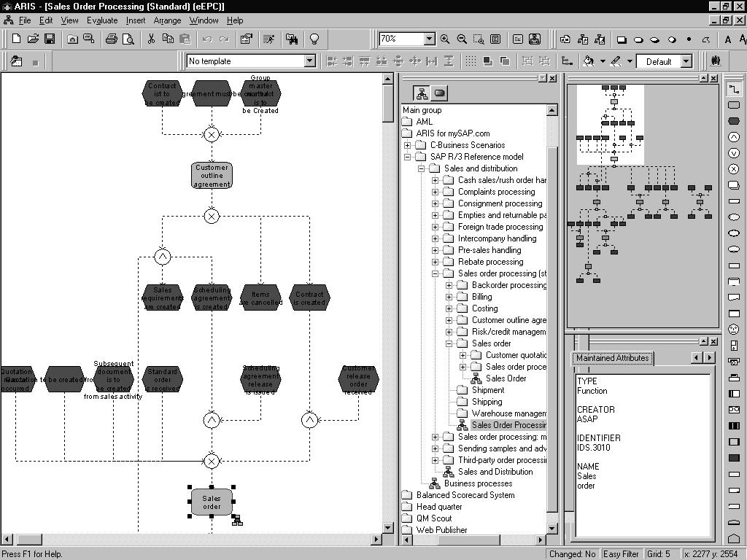Screen dimensions: 747x560
Task: Select the Maintained Attributes tab
Action: pos(612,358)
